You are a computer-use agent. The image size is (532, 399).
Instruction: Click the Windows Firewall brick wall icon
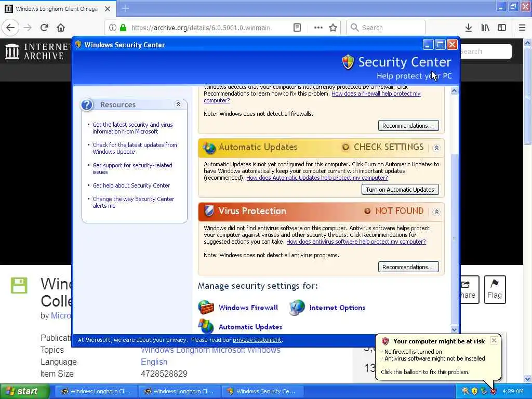206,308
